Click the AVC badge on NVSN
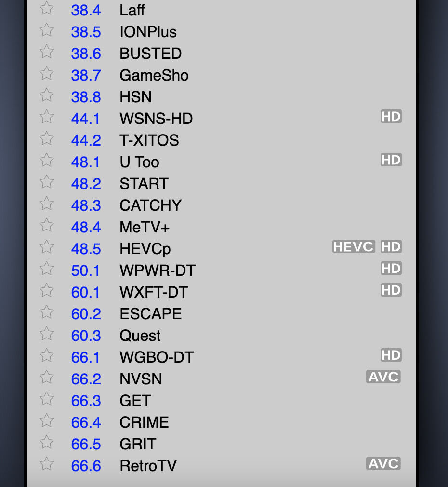 coord(383,377)
